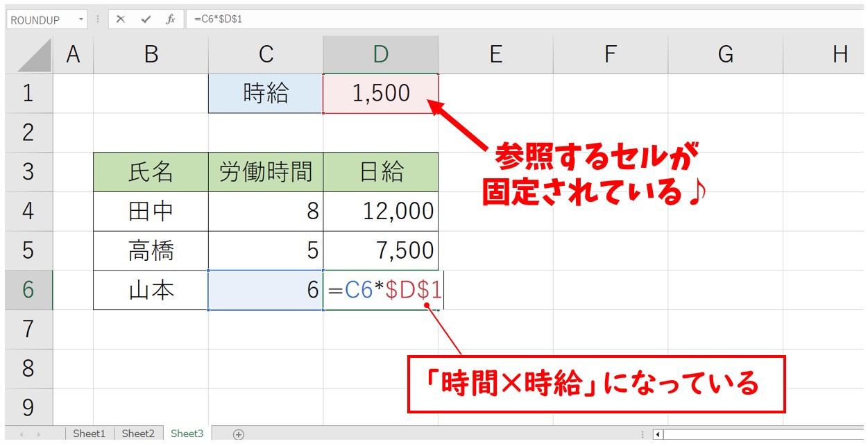Click cell C4 with value 8
This screenshot has width=868, height=446.
point(266,212)
